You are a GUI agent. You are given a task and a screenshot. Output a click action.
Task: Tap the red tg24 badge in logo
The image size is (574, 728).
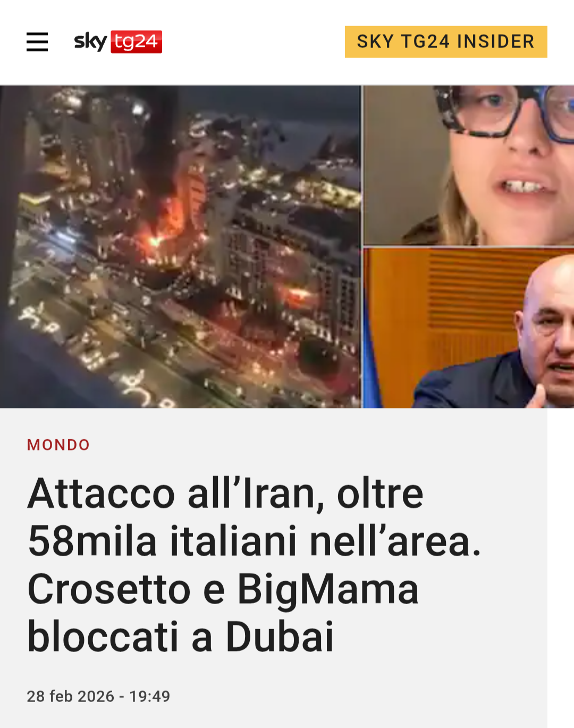pos(137,41)
